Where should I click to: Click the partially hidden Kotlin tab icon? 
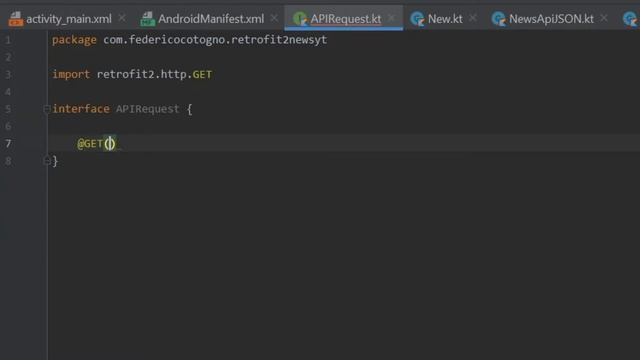pos(630,19)
